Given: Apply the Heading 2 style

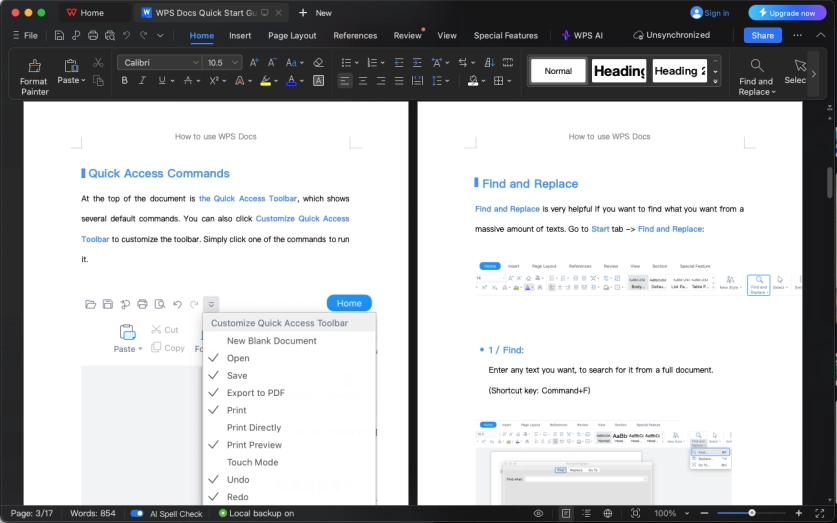Looking at the screenshot, I should click(680, 71).
